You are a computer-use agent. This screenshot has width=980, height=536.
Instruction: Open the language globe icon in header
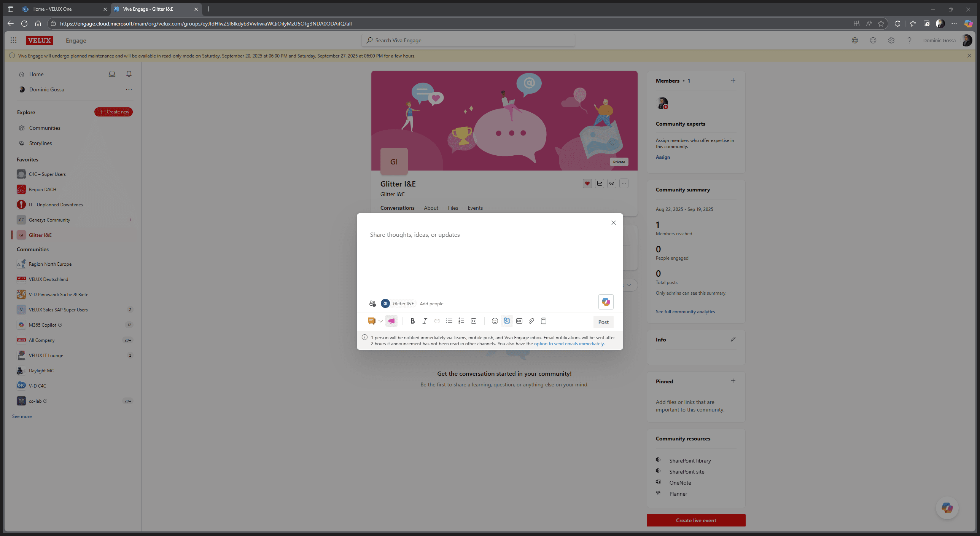tap(854, 40)
